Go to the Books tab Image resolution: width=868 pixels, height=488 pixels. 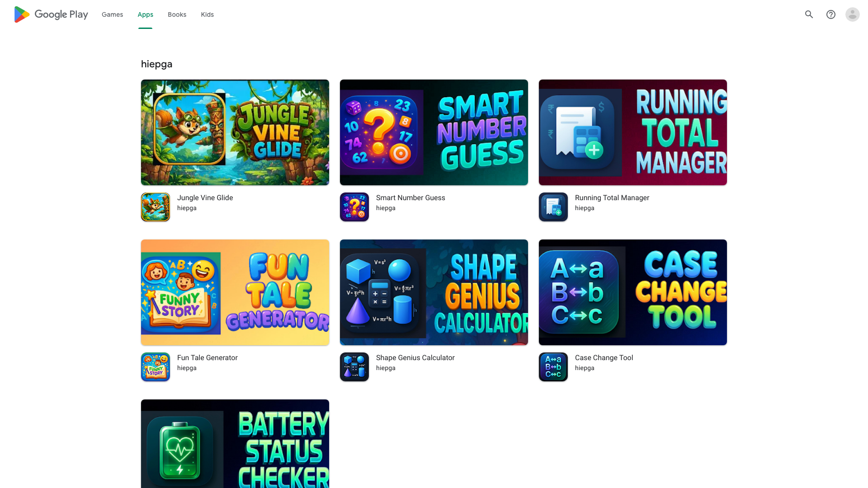point(177,14)
